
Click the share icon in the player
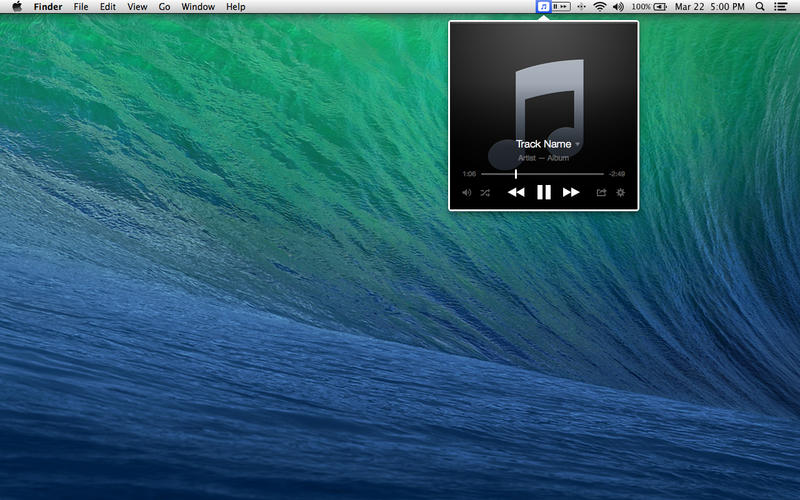pyautogui.click(x=602, y=192)
